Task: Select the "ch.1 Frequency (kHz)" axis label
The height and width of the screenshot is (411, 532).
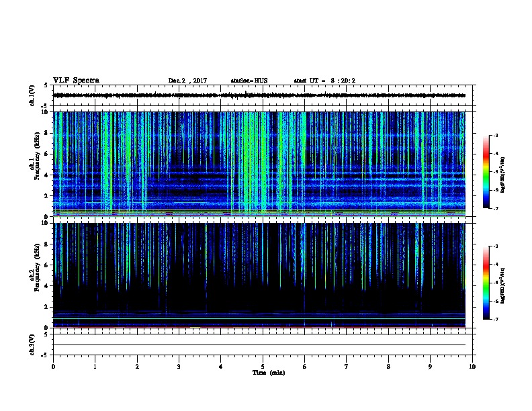Action: [x=35, y=156]
